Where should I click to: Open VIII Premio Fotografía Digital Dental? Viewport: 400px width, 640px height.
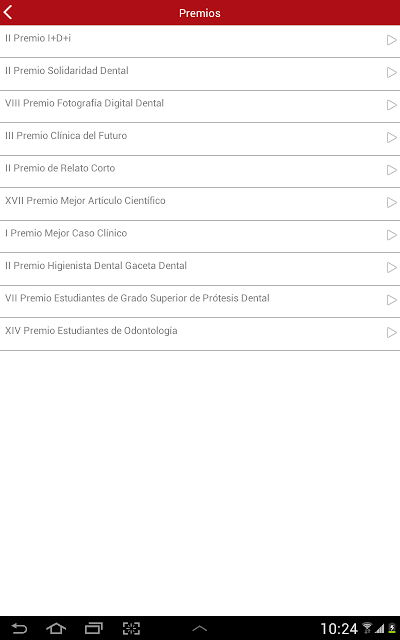coord(200,107)
